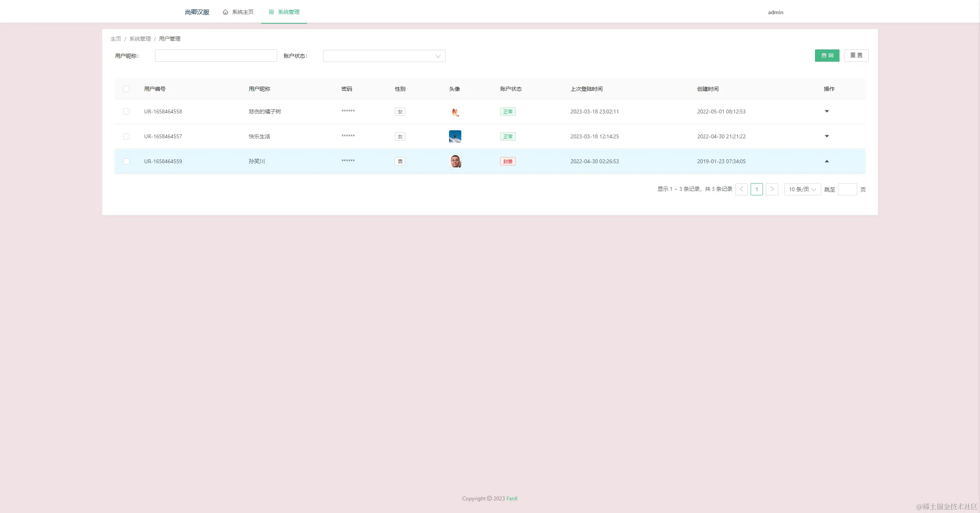Go to previous page arrow
The image size is (980, 513).
(741, 189)
